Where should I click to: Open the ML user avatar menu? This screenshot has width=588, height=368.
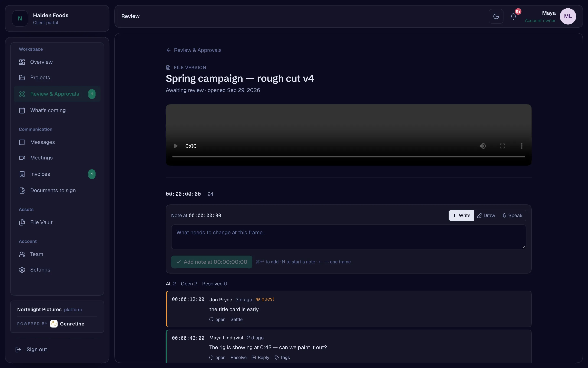coord(568,16)
